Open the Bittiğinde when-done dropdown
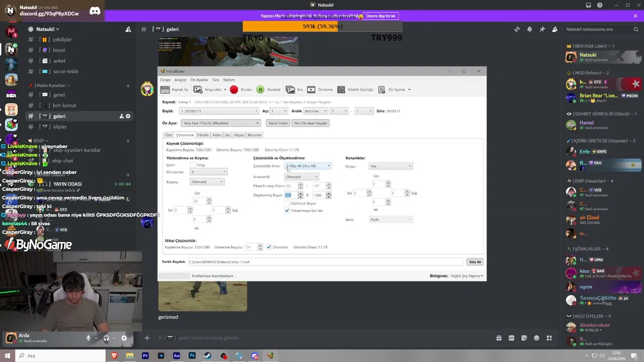This screenshot has height=362, width=644. 467,276
